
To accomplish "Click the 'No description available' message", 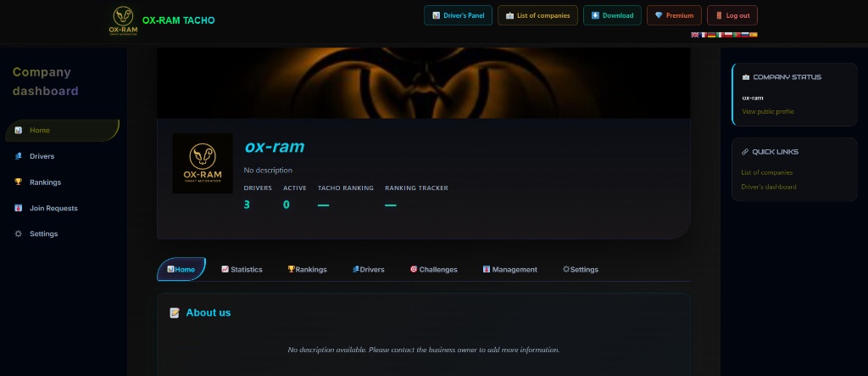I will click(424, 350).
